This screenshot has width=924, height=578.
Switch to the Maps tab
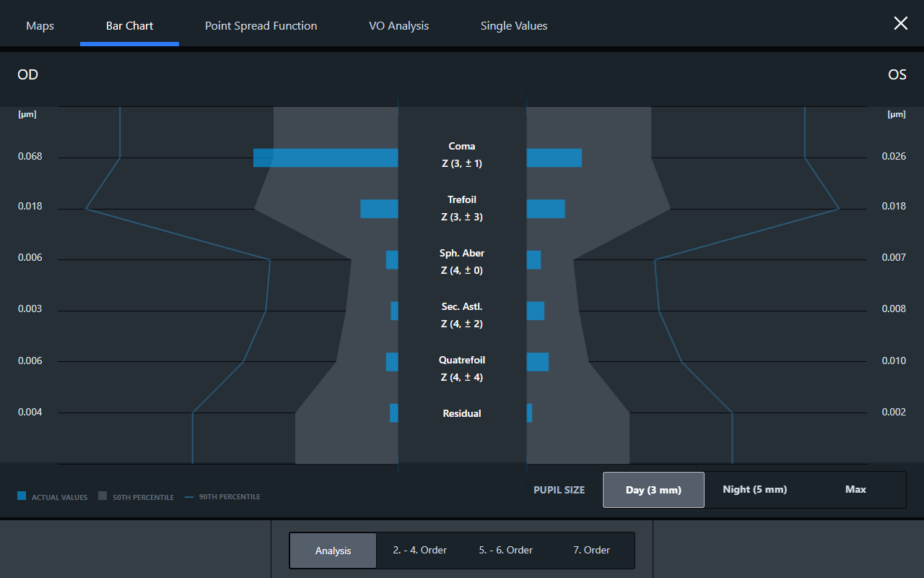(40, 26)
